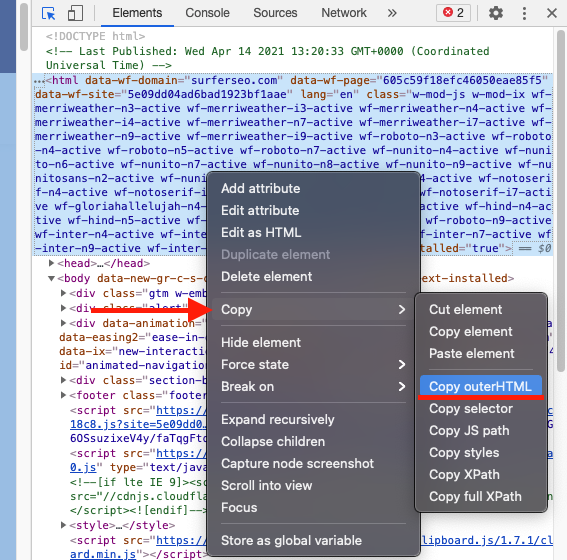Choose Edit attribute from context menu
The image size is (567, 560).
point(314,210)
